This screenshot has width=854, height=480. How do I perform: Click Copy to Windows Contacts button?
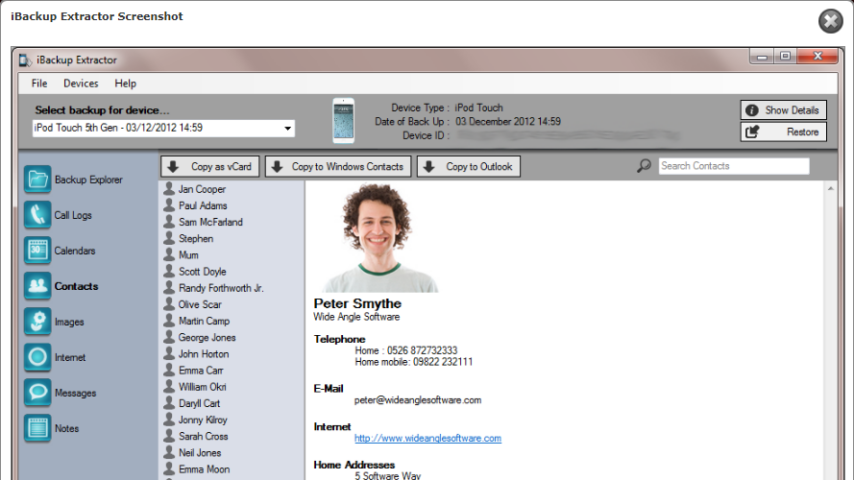point(338,167)
